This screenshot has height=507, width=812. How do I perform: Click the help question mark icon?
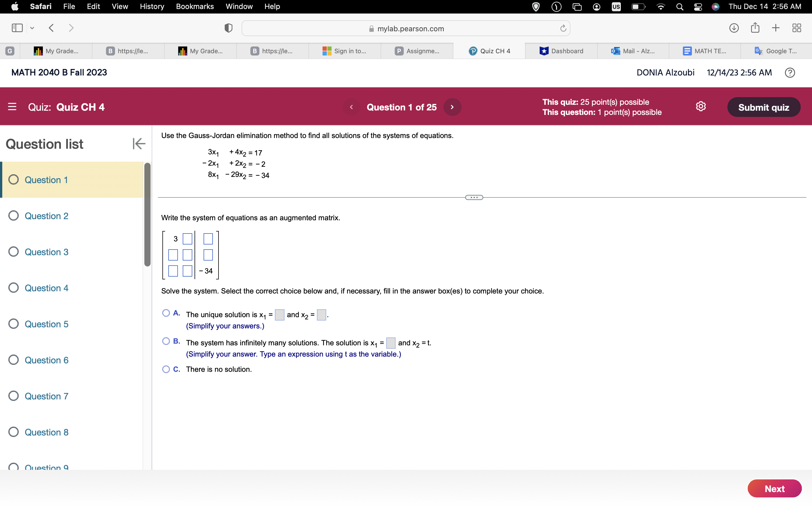[x=790, y=72]
